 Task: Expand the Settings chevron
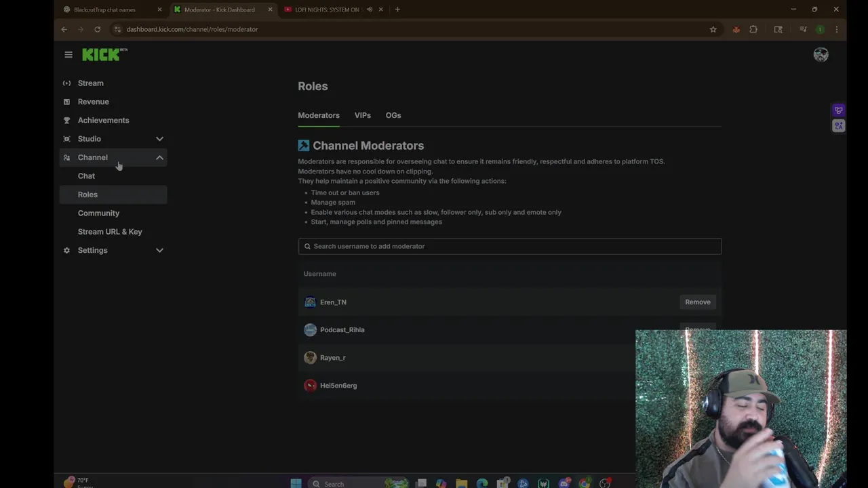click(x=159, y=250)
